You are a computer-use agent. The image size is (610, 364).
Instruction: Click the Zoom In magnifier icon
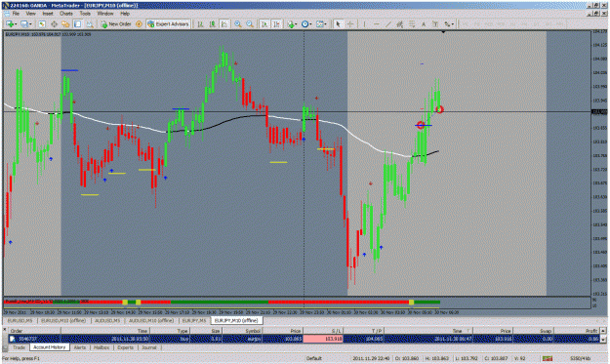(x=238, y=24)
